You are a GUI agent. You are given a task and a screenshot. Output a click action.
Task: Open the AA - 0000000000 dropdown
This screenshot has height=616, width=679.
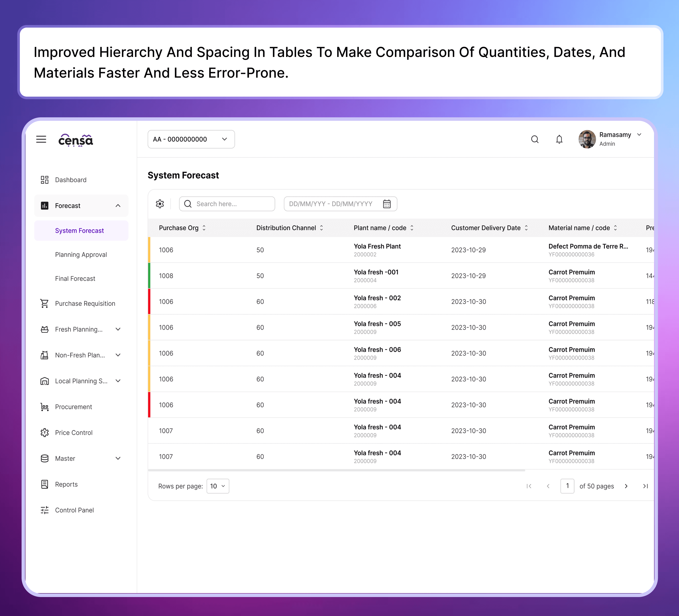[x=191, y=139]
